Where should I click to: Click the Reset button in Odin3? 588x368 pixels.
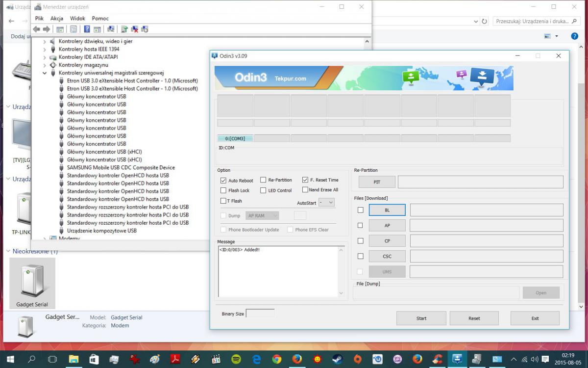(474, 318)
